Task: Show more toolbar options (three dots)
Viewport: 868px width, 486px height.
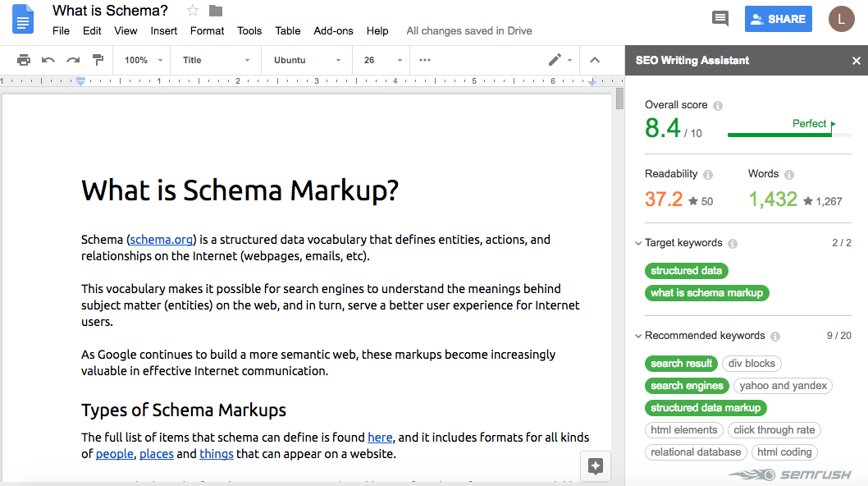Action: click(425, 60)
